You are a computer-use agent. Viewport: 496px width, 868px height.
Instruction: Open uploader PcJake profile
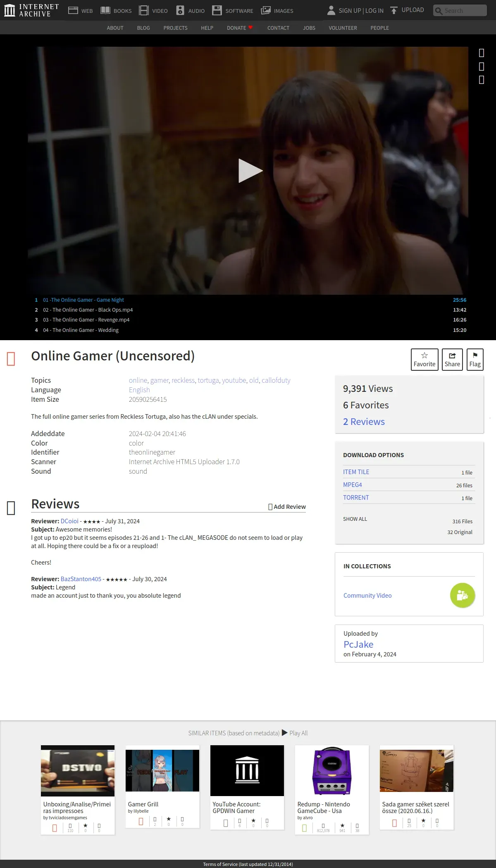358,644
